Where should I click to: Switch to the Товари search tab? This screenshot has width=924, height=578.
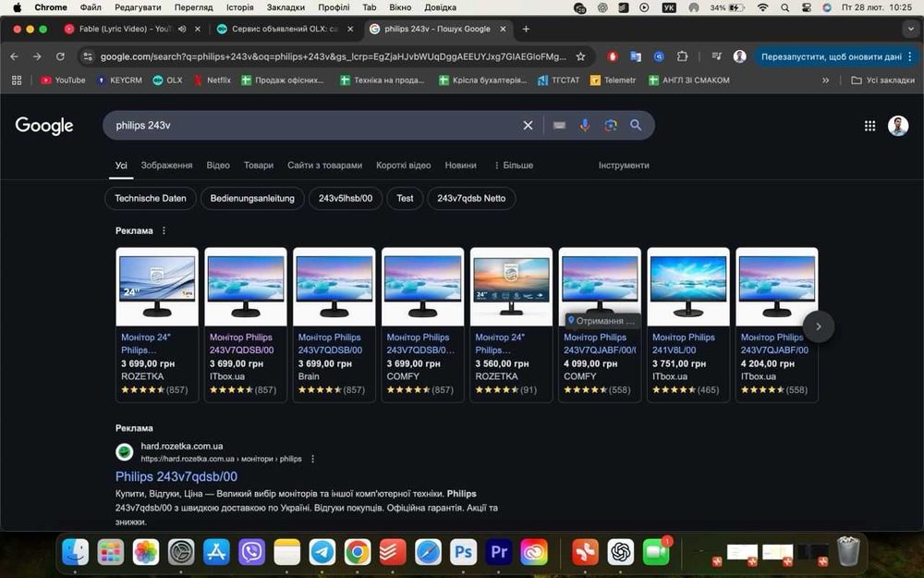(259, 166)
